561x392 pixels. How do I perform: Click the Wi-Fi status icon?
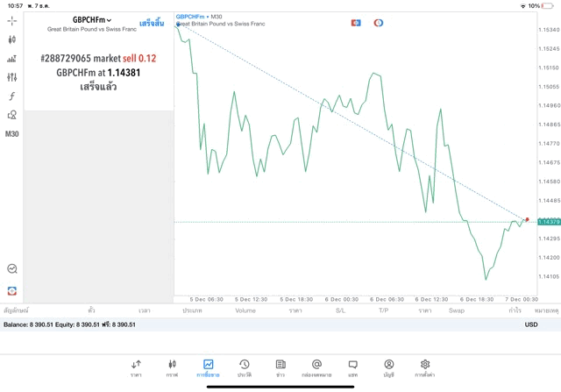click(x=523, y=6)
